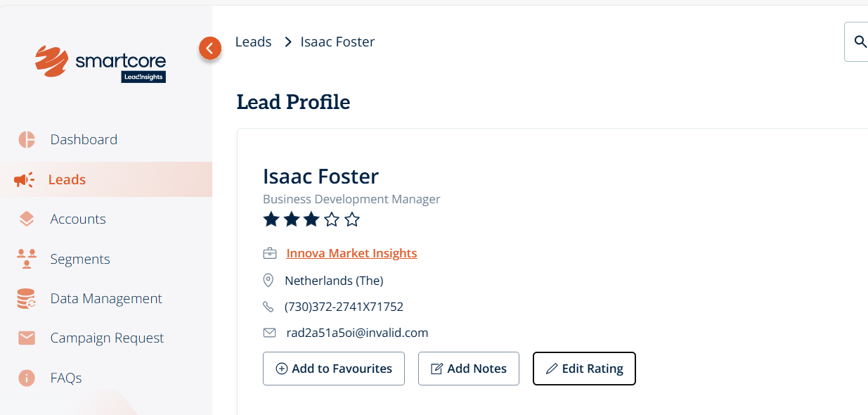
Task: Click the Segments people icon
Action: coord(27,259)
